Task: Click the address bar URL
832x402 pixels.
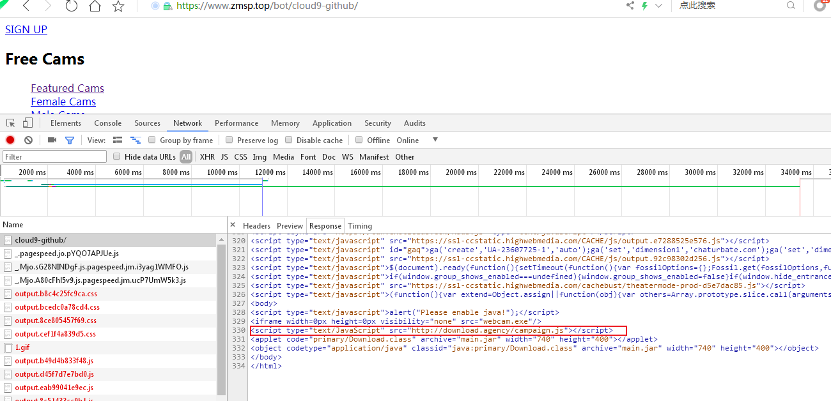Action: [x=267, y=6]
